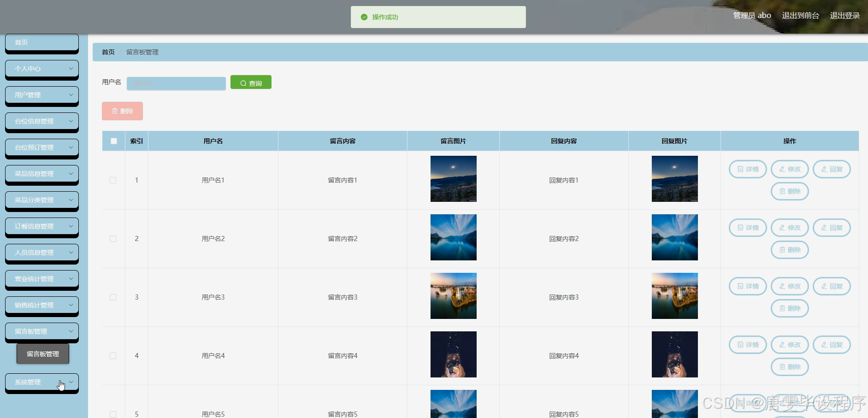This screenshot has height=418, width=868.
Task: Open the 留言图片 thumbnail for 用户名1
Action: click(x=454, y=179)
